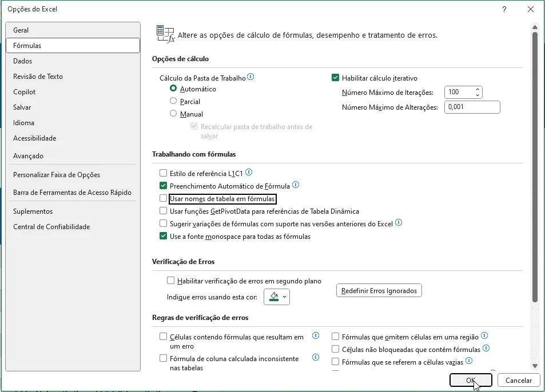Click info icon for Células contendo fórmulas rule
Screen dimensions: 545x392
click(x=316, y=336)
